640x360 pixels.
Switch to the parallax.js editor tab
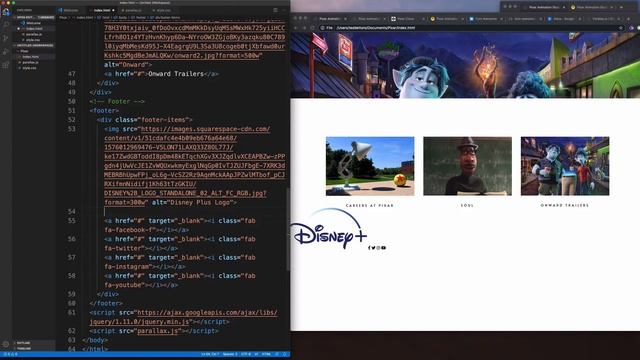coord(133,10)
